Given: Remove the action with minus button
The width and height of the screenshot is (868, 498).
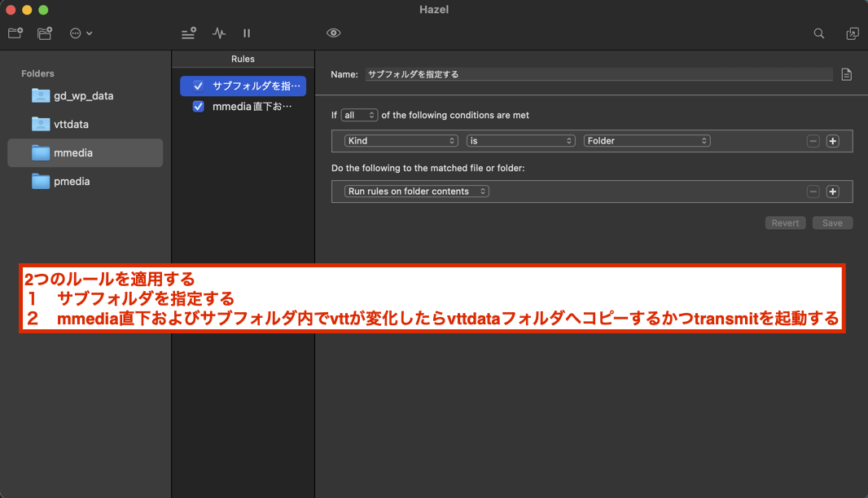Looking at the screenshot, I should coord(813,192).
